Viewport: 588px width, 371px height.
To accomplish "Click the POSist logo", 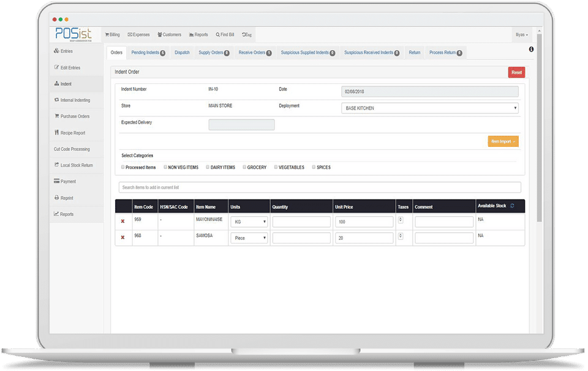I will [x=74, y=34].
